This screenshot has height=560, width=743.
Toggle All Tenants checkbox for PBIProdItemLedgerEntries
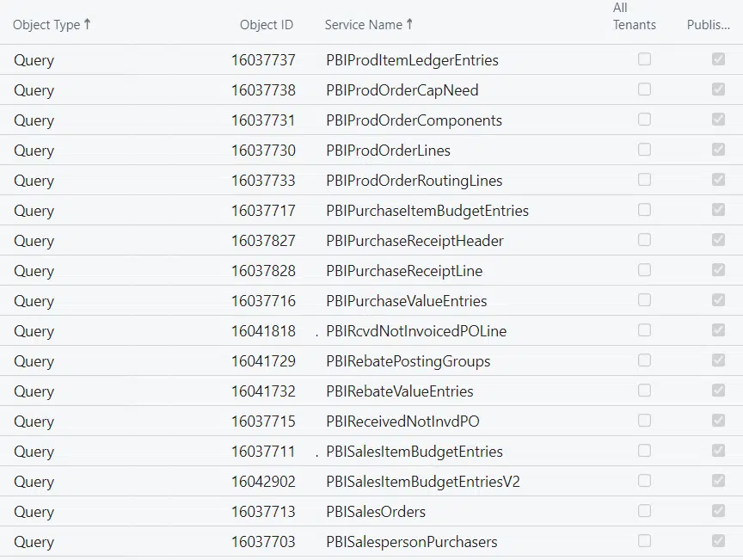[x=644, y=59]
